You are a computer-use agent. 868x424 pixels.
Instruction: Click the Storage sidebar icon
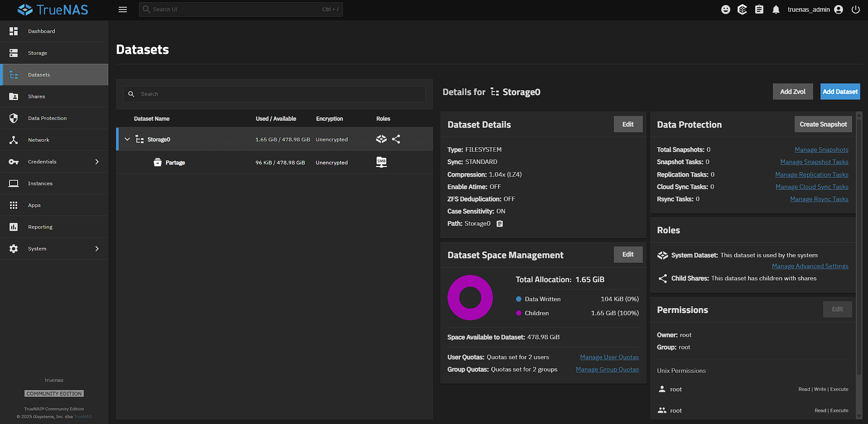pyautogui.click(x=14, y=53)
